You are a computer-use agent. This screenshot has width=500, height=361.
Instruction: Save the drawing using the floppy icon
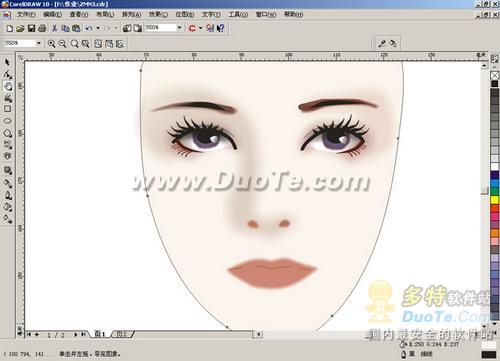click(31, 28)
